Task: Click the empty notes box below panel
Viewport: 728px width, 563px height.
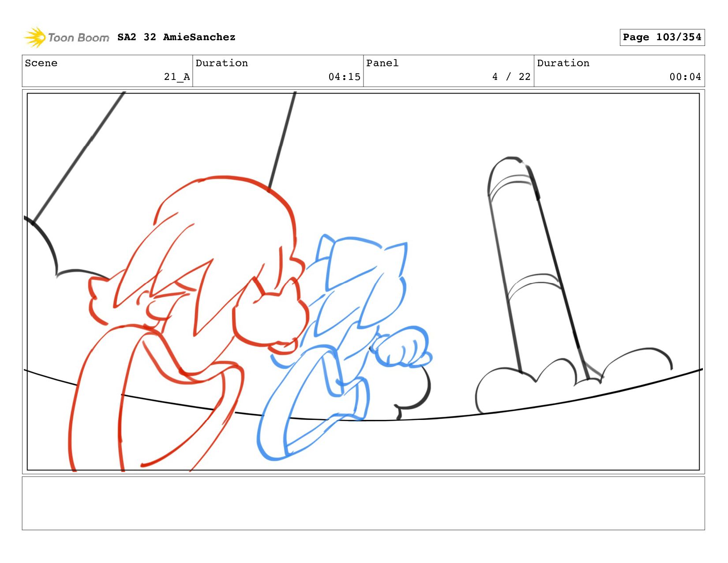Action: [x=363, y=503]
